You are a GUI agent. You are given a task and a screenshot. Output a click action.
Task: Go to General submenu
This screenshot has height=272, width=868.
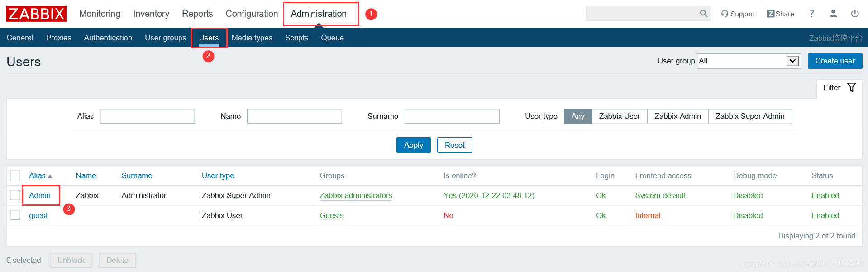[x=20, y=38]
